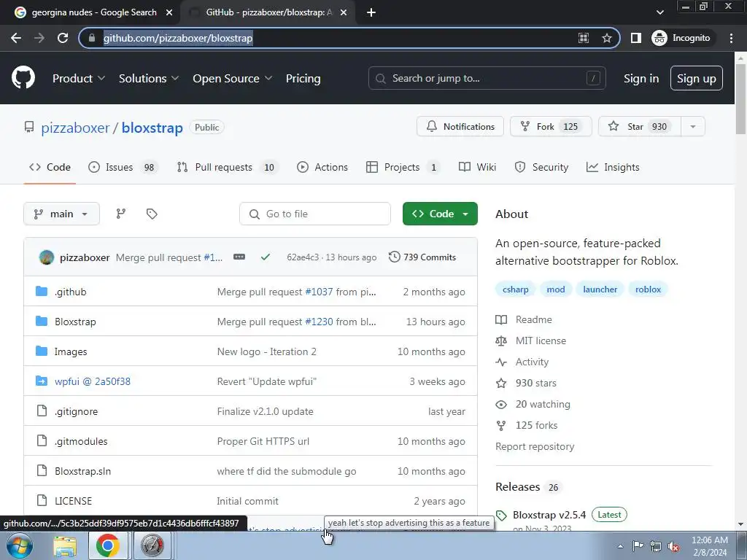
Task: Open the main branch selector
Action: [61, 214]
